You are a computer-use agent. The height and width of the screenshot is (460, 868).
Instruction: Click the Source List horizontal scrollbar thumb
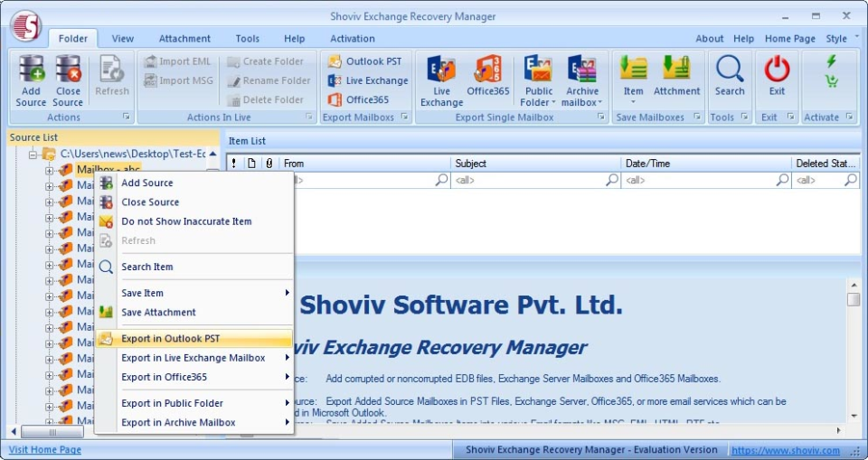point(52,431)
